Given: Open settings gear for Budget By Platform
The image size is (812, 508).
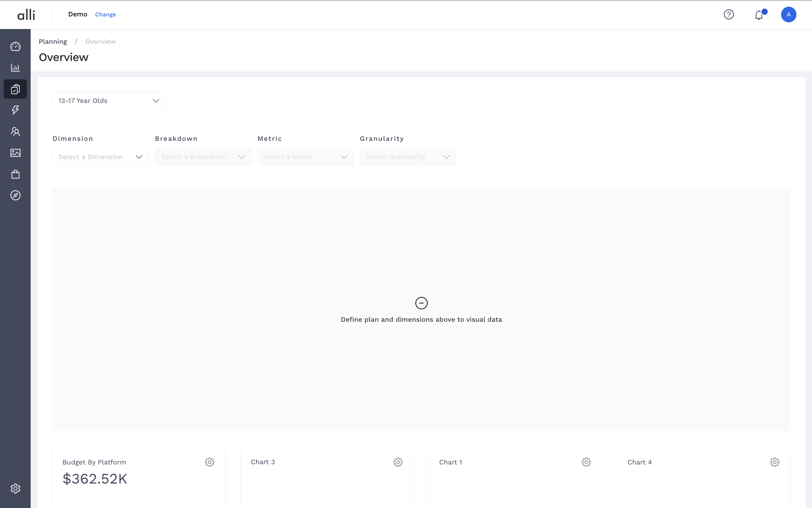Looking at the screenshot, I should 210,462.
